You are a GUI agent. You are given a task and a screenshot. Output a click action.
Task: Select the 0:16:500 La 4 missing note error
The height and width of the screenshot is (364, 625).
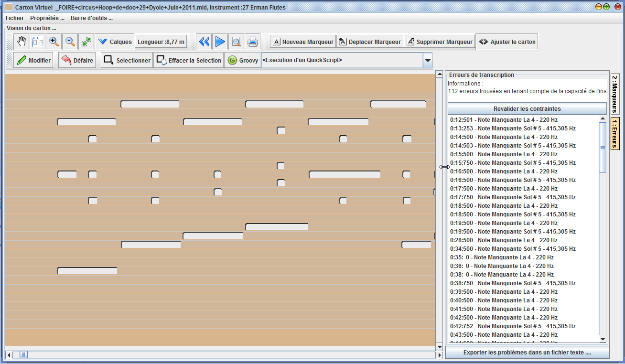(x=504, y=171)
